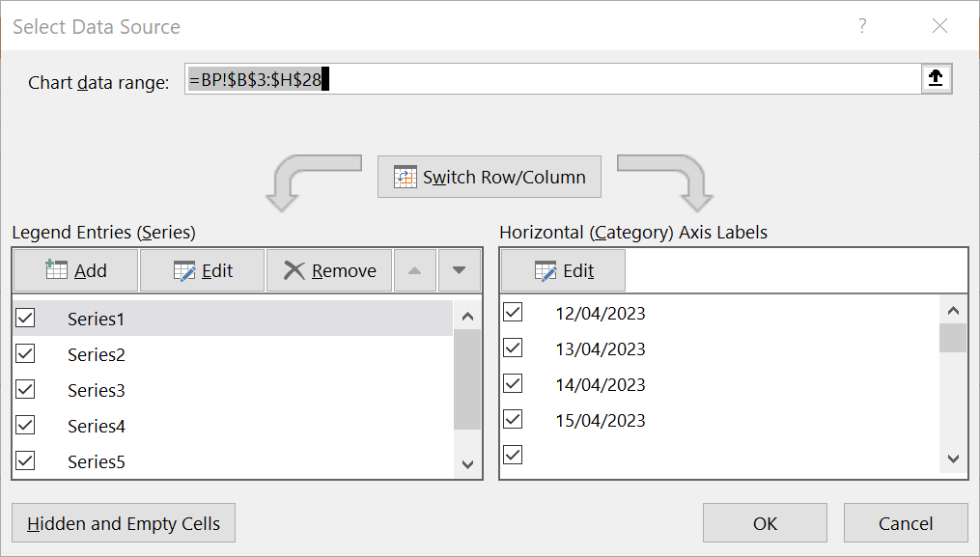Edit horizontal category axis labels

pyautogui.click(x=563, y=270)
